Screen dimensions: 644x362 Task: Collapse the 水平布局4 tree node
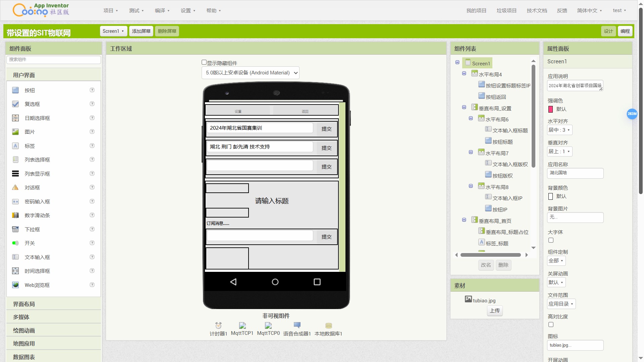click(464, 73)
